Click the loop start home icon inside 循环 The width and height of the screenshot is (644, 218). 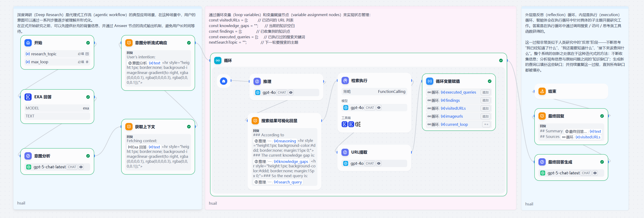click(223, 81)
